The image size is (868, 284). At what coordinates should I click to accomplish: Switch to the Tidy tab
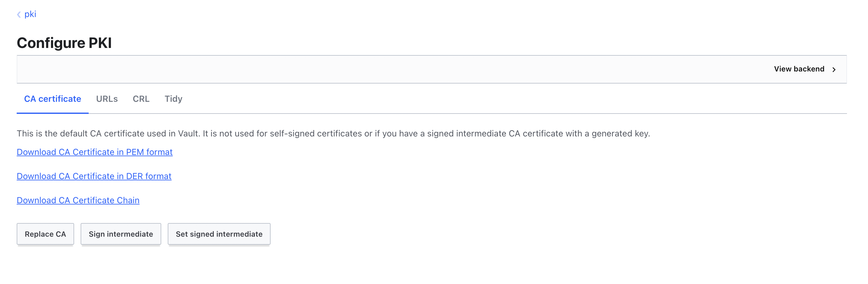point(173,99)
